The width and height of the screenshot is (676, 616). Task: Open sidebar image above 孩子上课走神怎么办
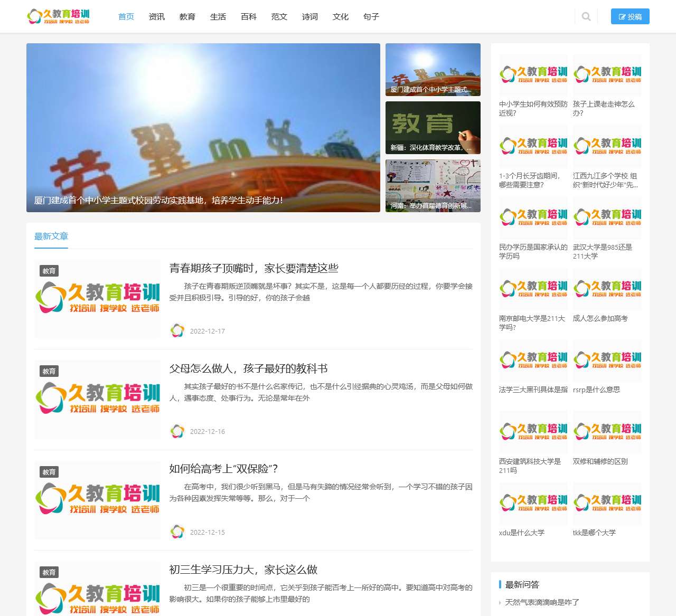click(x=607, y=74)
